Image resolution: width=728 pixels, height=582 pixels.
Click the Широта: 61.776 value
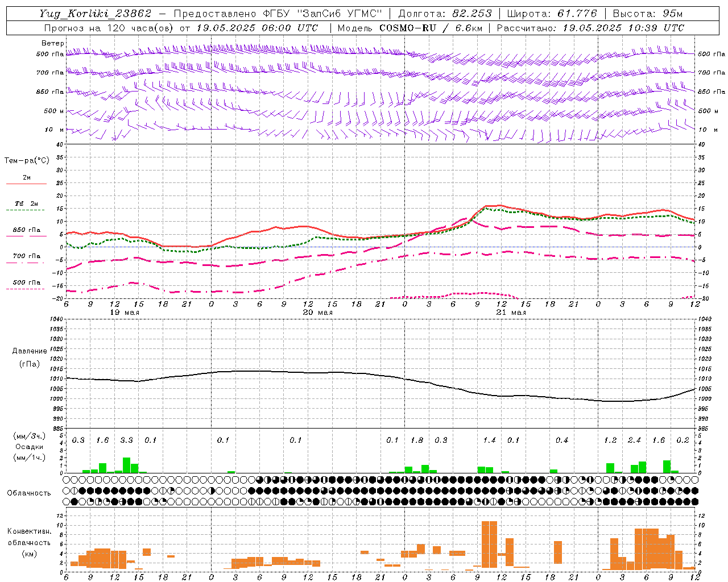click(x=552, y=14)
